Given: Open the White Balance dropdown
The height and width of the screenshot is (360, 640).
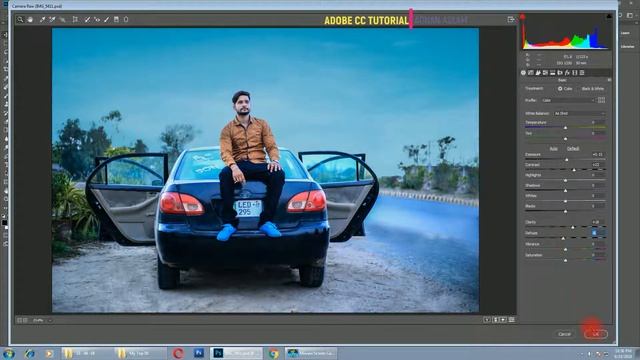Looking at the screenshot, I should pyautogui.click(x=579, y=113).
